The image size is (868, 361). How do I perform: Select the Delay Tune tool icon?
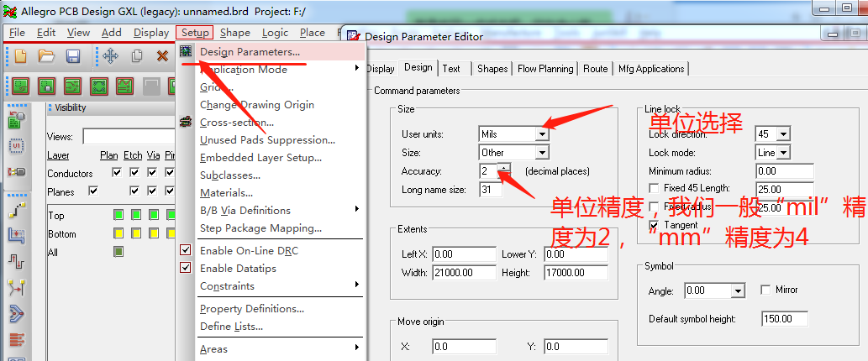(x=17, y=261)
